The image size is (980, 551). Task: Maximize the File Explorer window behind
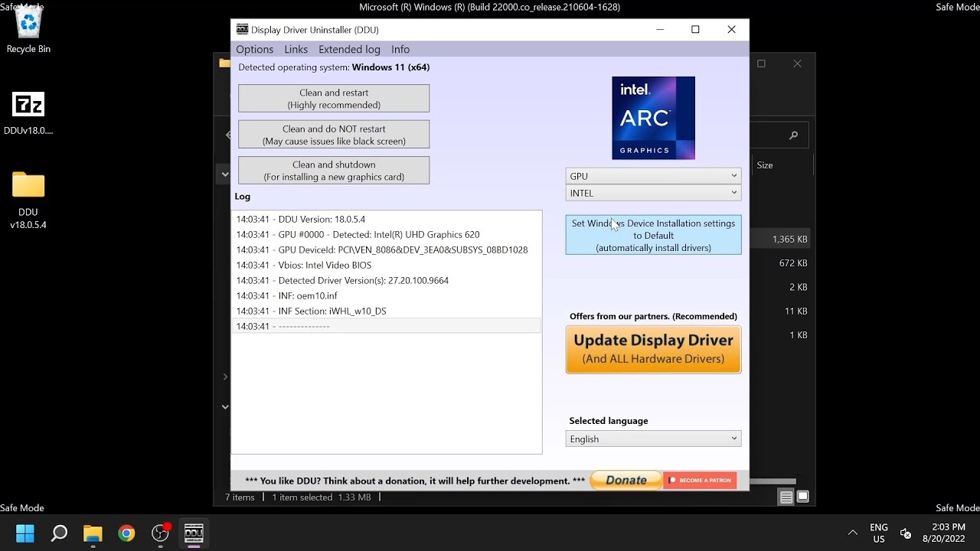(x=761, y=64)
